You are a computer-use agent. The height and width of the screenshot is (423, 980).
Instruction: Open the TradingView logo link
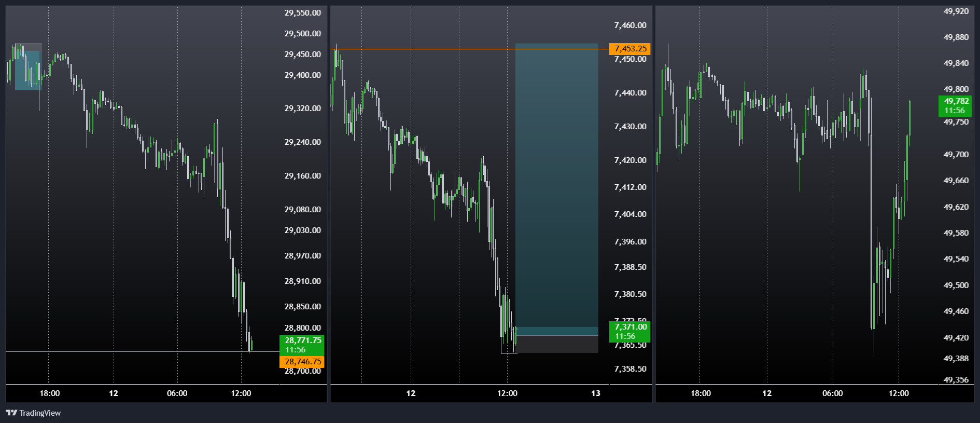[x=33, y=413]
